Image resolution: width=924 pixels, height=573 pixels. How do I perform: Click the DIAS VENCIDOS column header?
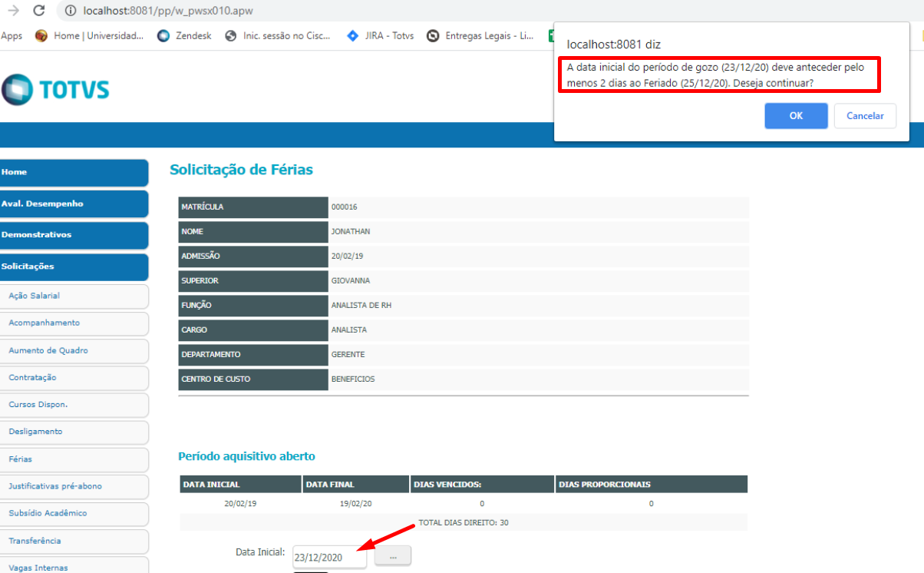(482, 485)
